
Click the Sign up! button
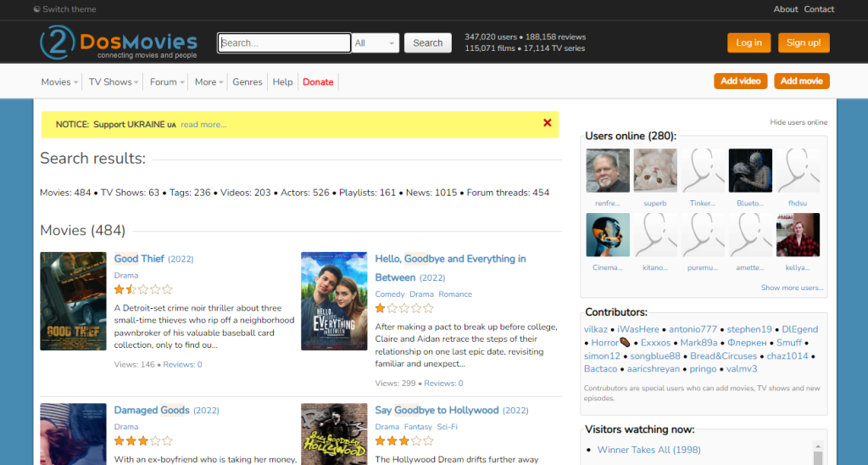[804, 42]
